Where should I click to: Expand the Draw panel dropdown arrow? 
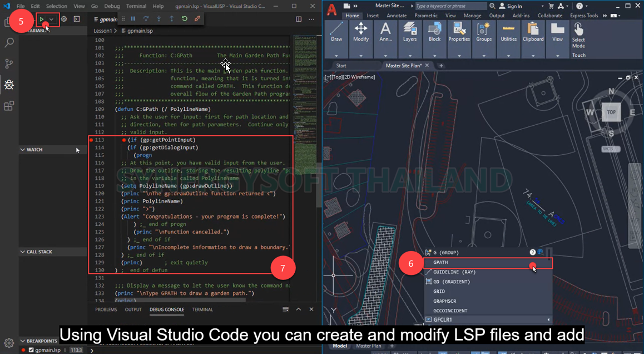click(x=336, y=55)
